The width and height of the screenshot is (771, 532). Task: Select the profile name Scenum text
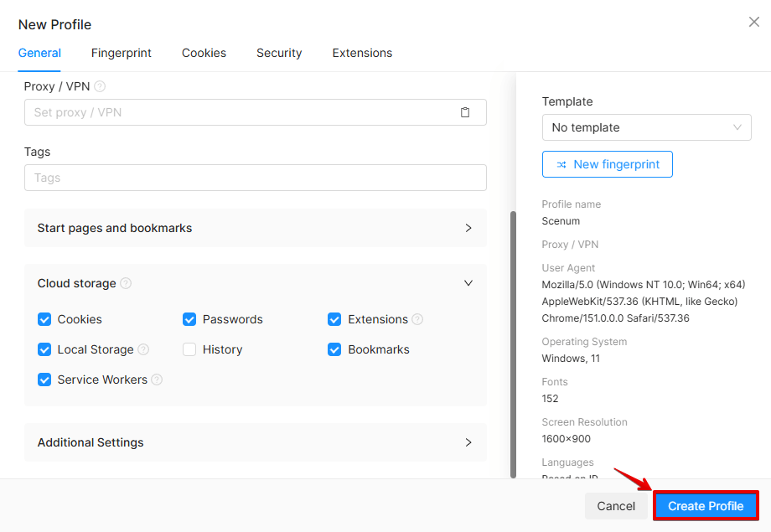(561, 221)
